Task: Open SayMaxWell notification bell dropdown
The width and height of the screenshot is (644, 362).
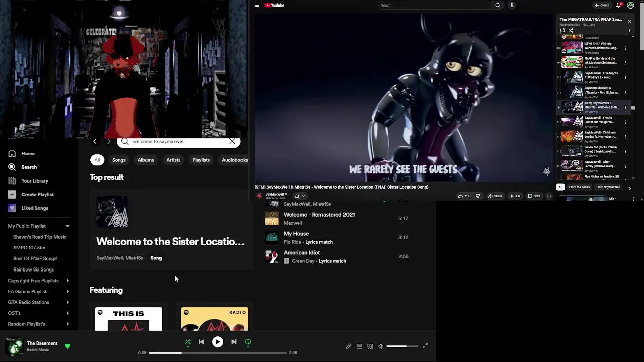Action: click(300, 196)
